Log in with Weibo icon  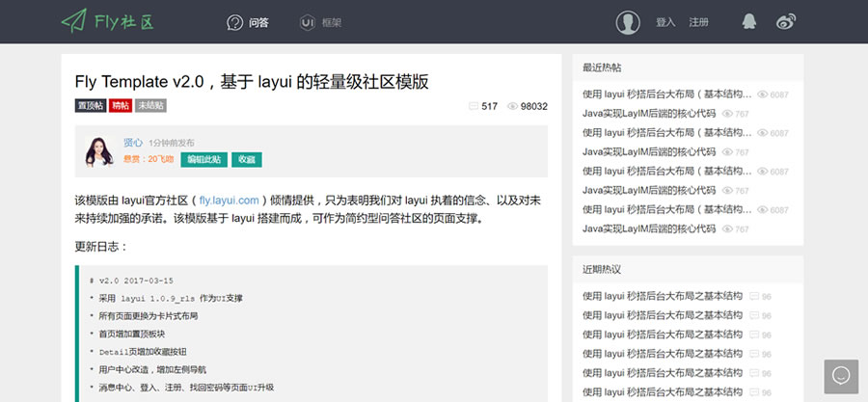coord(788,21)
